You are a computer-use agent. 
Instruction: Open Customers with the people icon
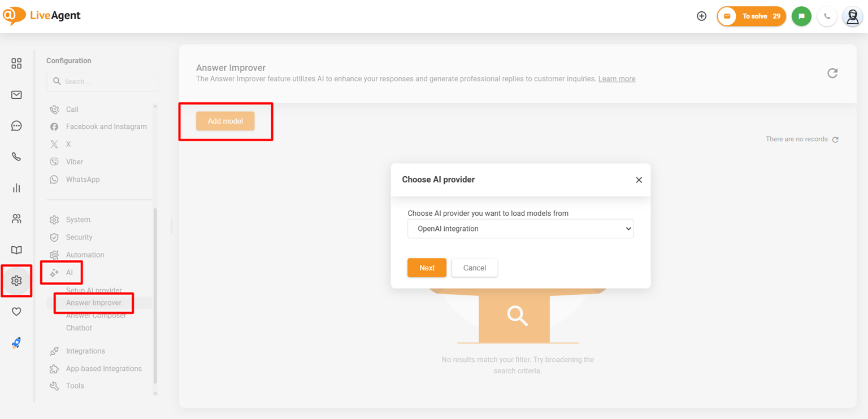tap(16, 219)
